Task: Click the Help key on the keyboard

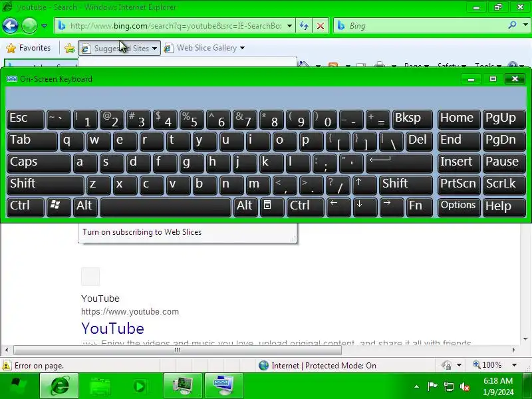Action: click(x=504, y=207)
